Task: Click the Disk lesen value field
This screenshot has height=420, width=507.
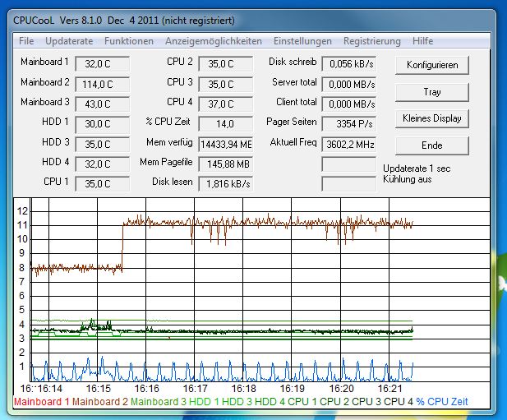Action: point(225,184)
